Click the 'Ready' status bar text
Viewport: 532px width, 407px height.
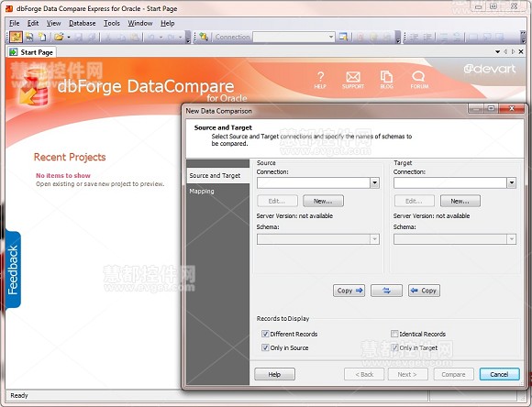tap(19, 395)
